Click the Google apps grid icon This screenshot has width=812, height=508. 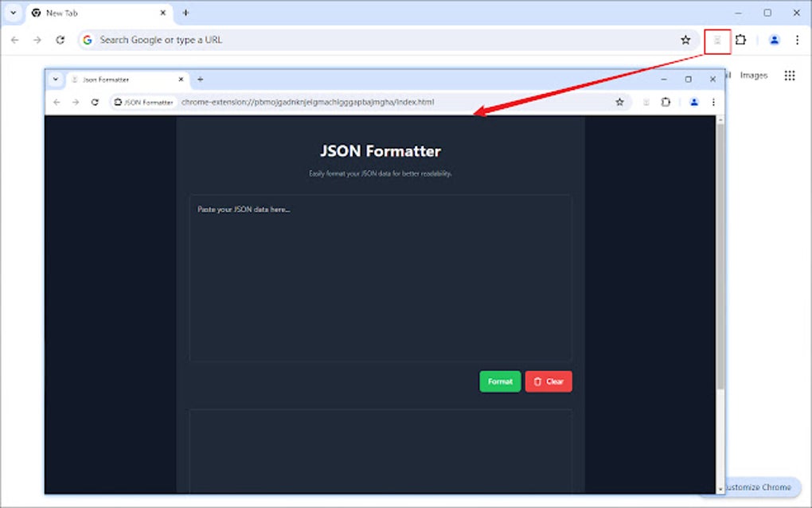[790, 75]
